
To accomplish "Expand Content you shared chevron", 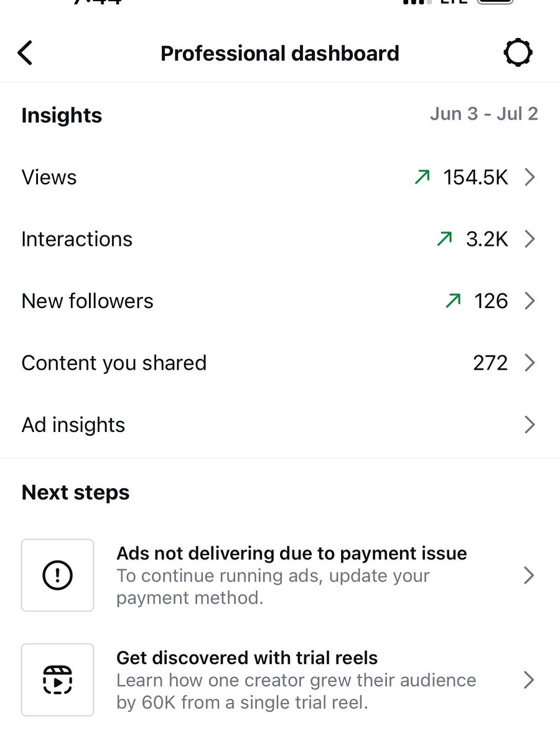I will tap(530, 363).
